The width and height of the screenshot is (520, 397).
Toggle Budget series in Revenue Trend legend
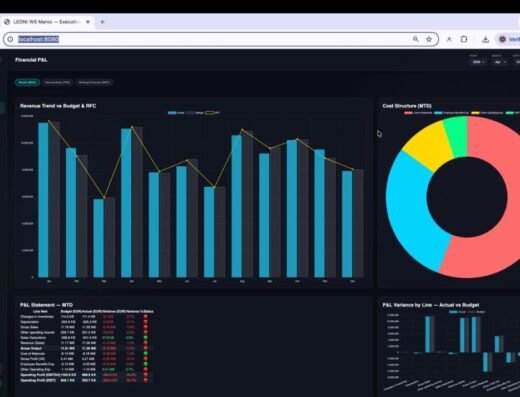[x=195, y=113]
